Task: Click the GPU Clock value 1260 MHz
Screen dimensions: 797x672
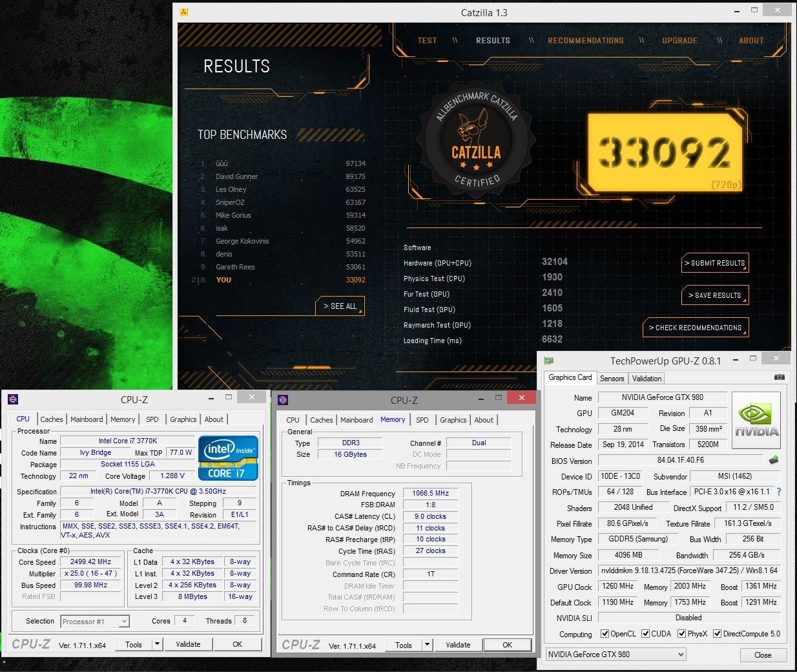Action: click(617, 586)
